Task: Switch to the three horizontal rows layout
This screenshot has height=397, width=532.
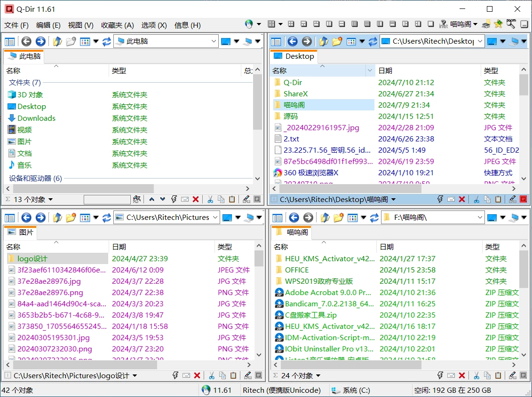Action: point(367,24)
